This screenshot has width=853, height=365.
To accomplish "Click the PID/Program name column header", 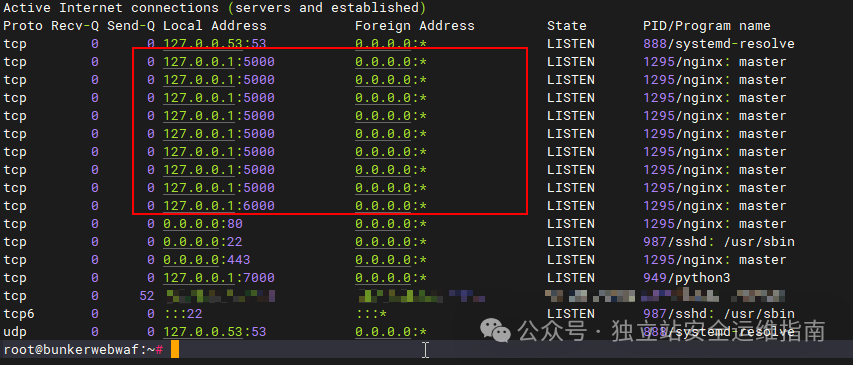I will point(707,26).
